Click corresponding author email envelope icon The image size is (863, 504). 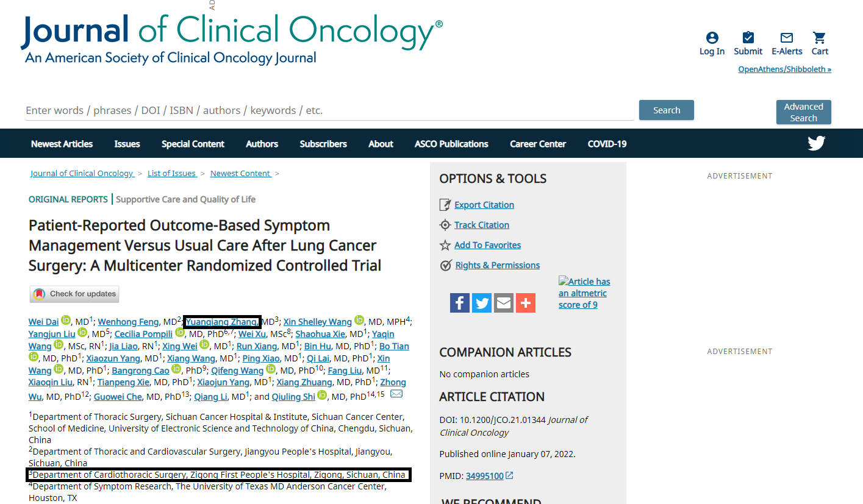tap(396, 394)
